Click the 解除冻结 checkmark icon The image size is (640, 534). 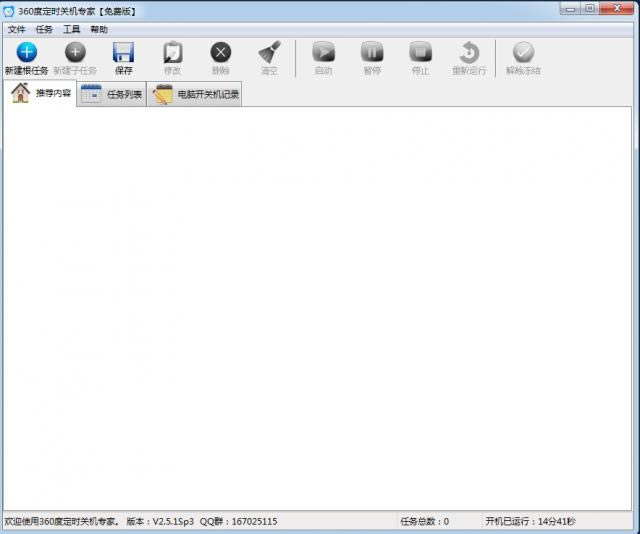[x=524, y=52]
